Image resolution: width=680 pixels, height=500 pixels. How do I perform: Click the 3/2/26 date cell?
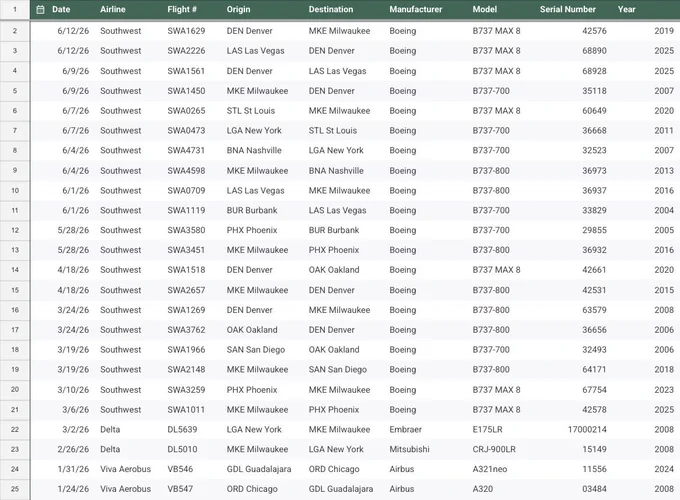(x=75, y=429)
